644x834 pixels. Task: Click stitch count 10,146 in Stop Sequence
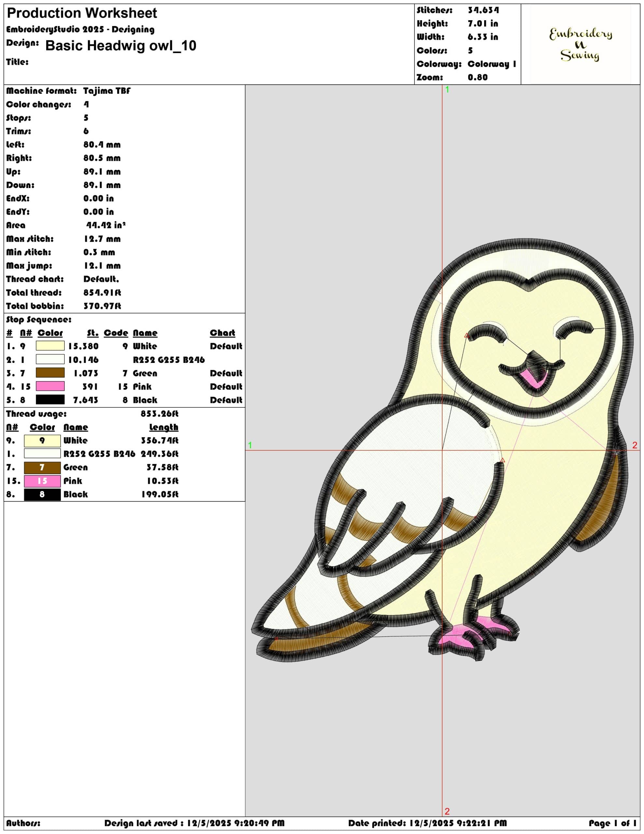click(83, 360)
